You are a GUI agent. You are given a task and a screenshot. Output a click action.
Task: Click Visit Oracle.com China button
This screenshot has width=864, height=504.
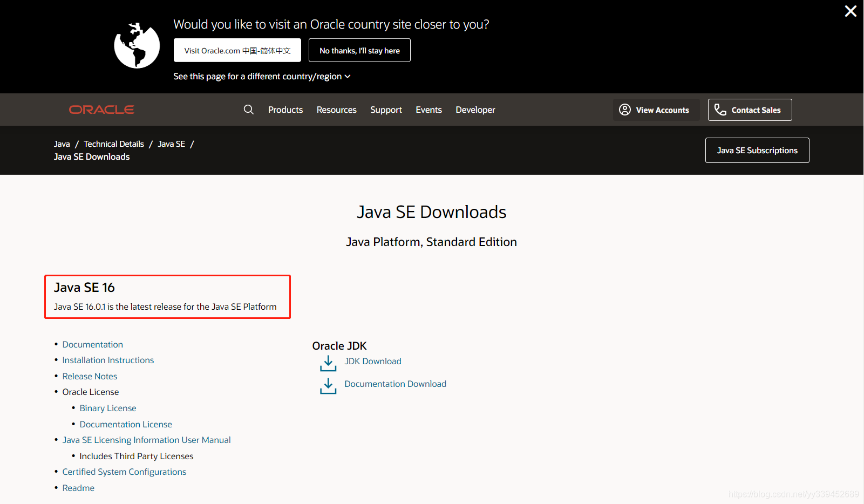pyautogui.click(x=237, y=50)
